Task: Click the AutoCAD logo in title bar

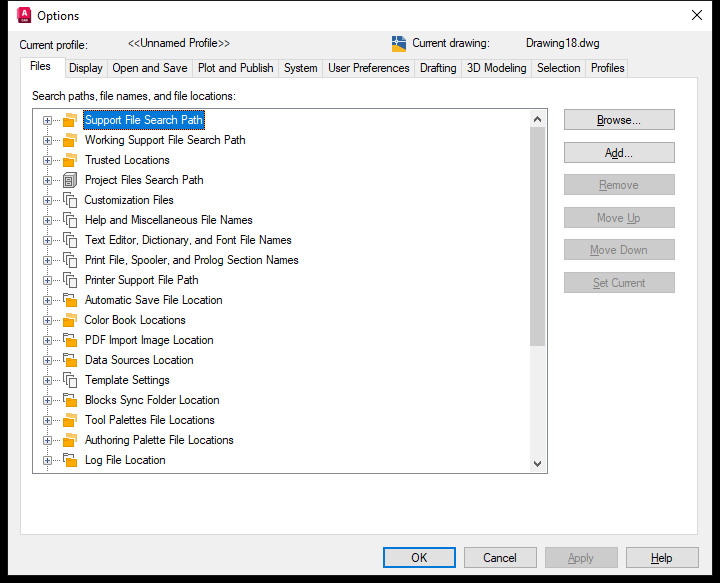Action: tap(24, 16)
